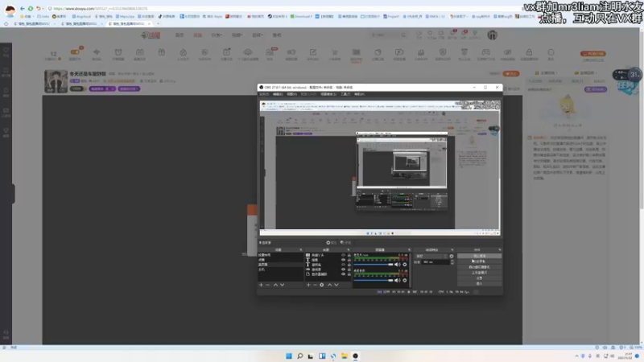This screenshot has width=644, height=362.
Task: Click the browser back arrow
Action: (x=23, y=8)
